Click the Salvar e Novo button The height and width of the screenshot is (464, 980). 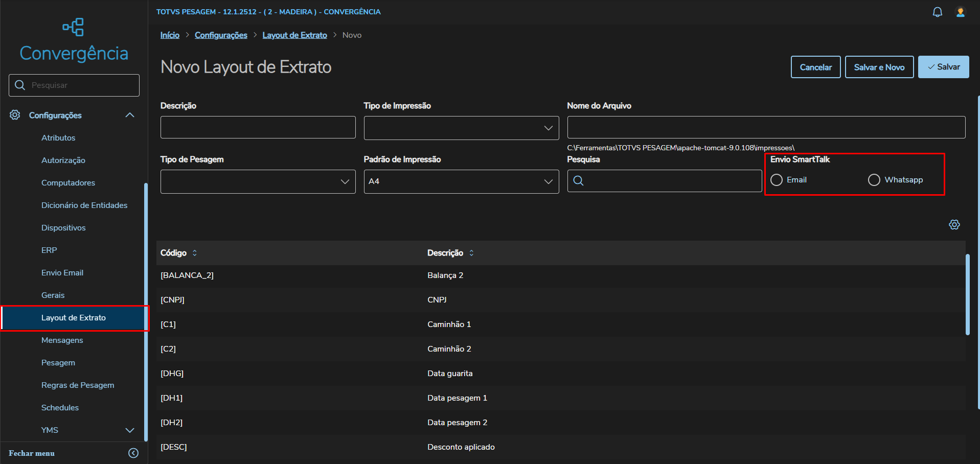tap(879, 67)
